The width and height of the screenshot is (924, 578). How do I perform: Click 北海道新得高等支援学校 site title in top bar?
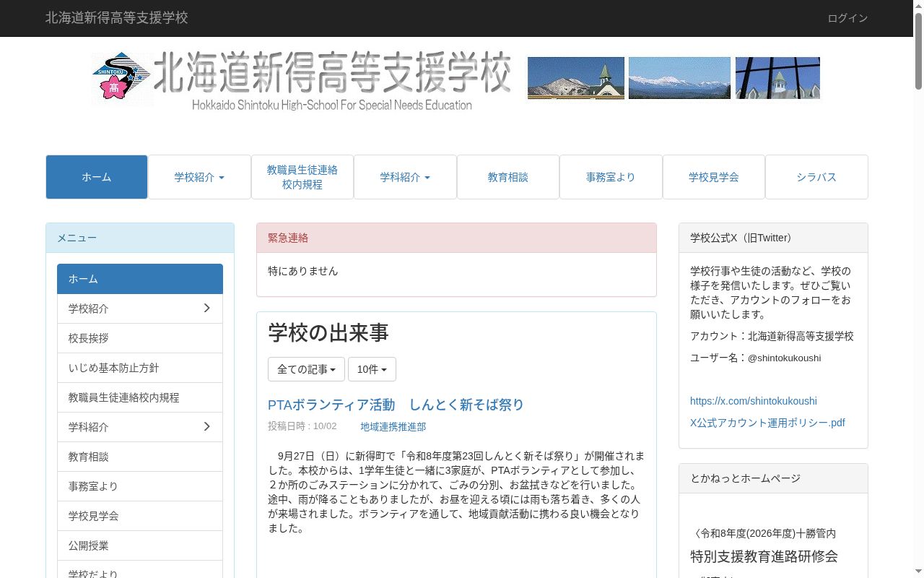tap(117, 18)
